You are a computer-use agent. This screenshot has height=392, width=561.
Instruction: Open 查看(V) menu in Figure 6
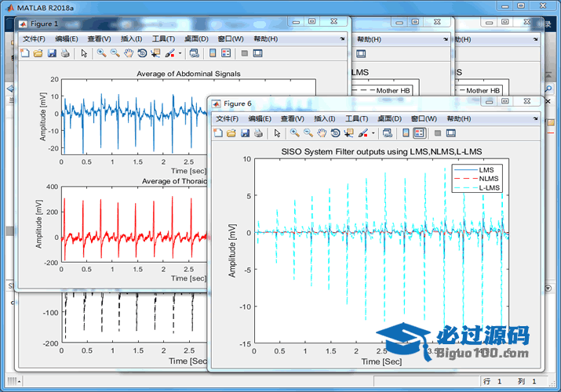coord(293,118)
